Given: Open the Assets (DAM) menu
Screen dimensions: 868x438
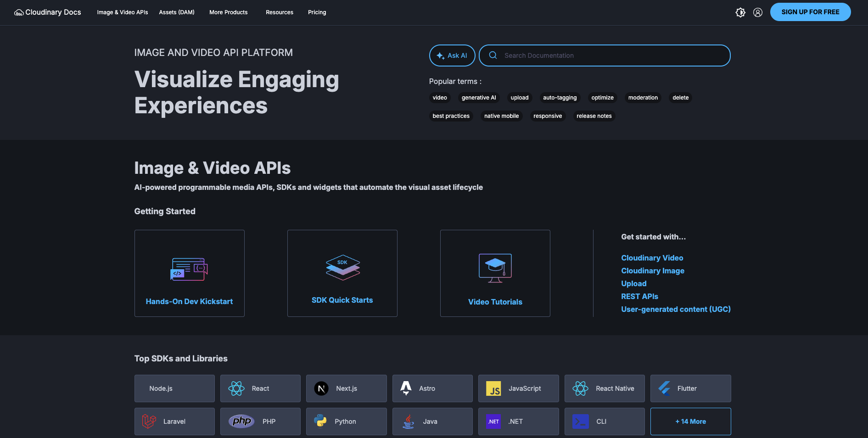Looking at the screenshot, I should coord(177,12).
